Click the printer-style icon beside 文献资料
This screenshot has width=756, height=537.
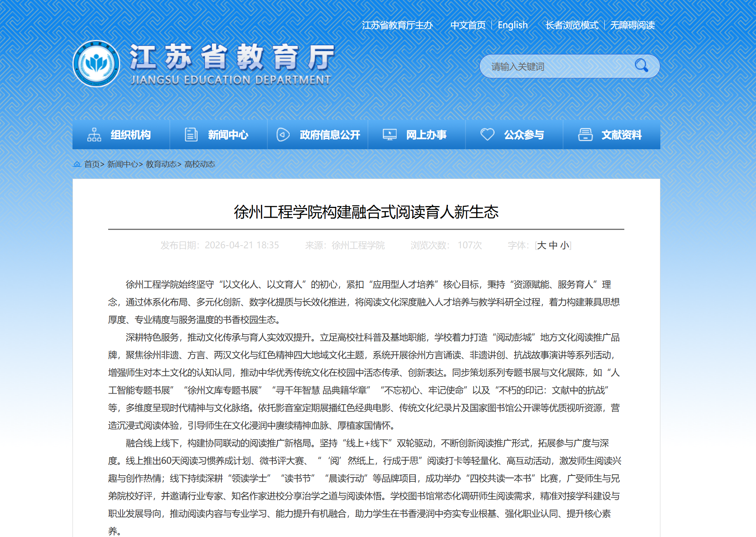[x=585, y=135]
